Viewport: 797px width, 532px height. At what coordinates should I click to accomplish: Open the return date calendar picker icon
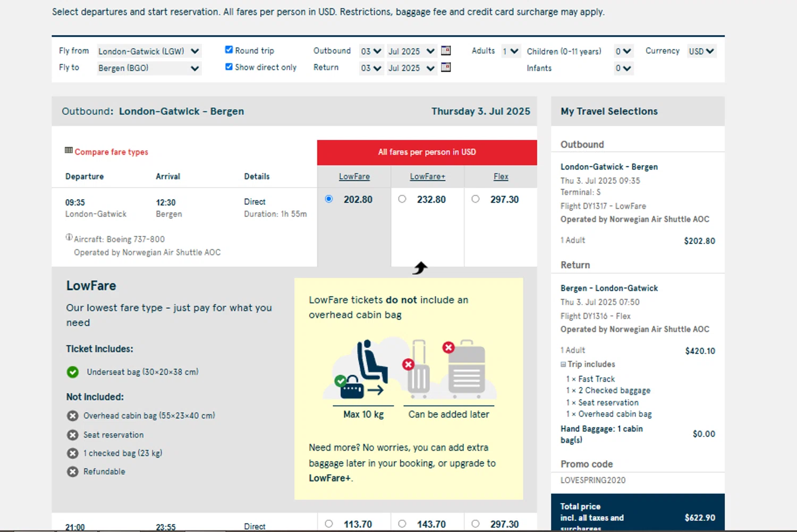click(x=446, y=67)
